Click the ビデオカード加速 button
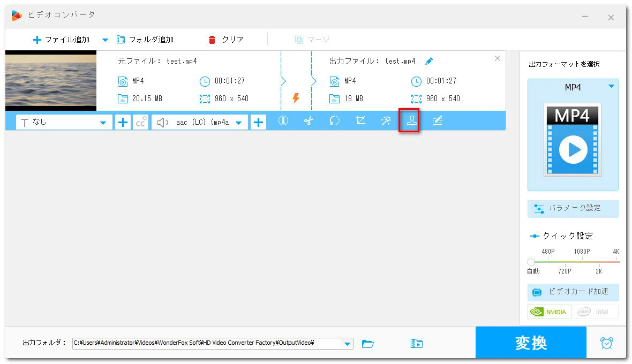This screenshot has height=364, width=632. point(573,292)
